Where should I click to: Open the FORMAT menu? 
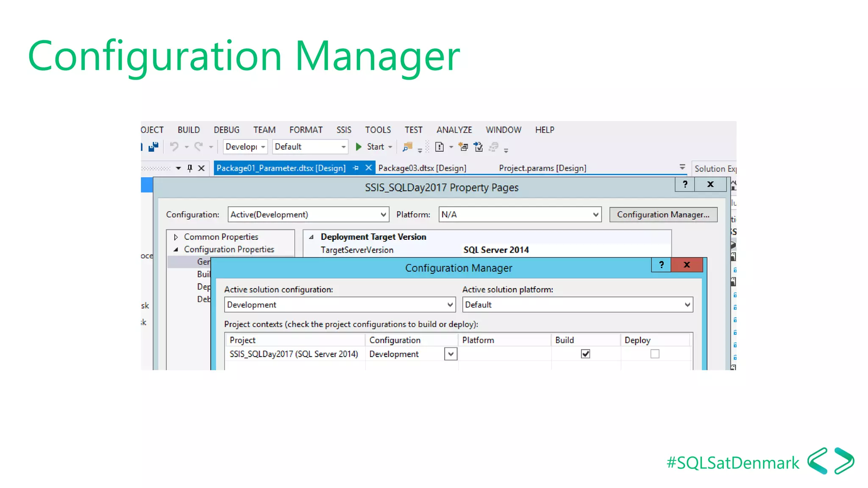(x=306, y=130)
